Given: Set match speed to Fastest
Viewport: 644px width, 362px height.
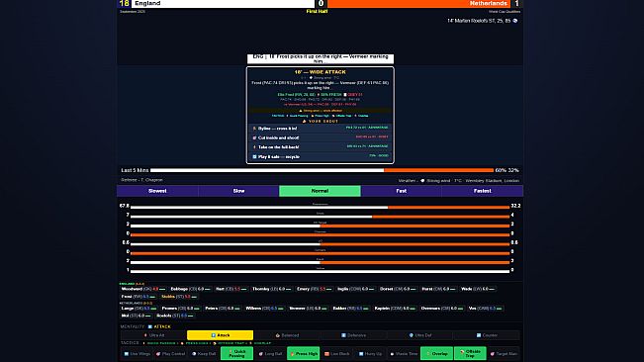Looking at the screenshot, I should pos(482,191).
